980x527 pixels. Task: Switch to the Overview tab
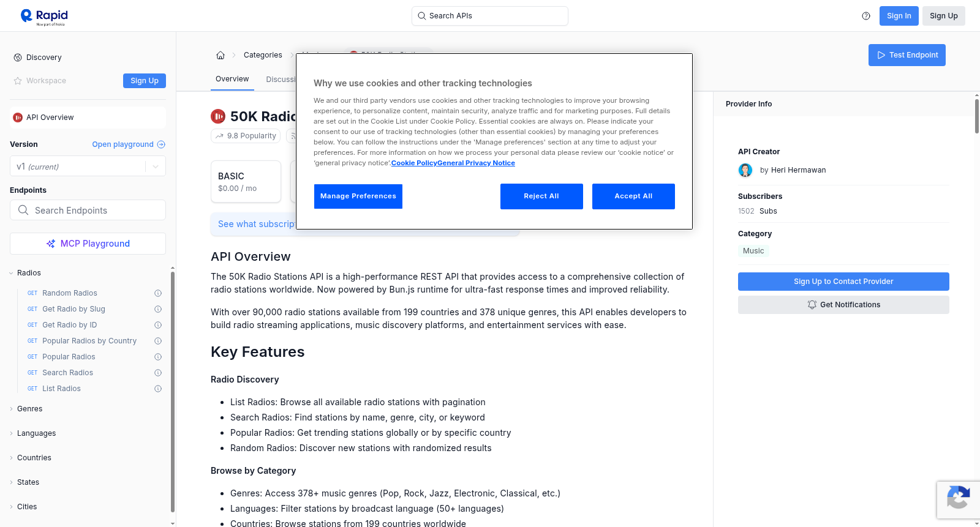coord(232,80)
